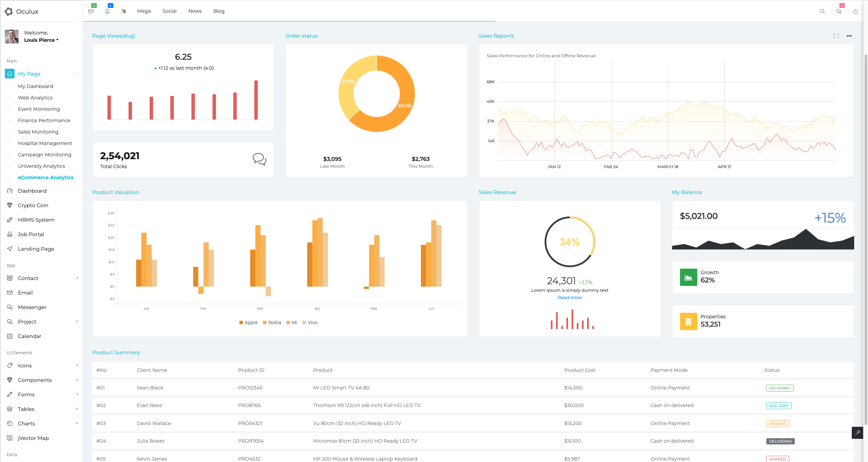
Task: Click the Calendar icon in sidebar
Action: (x=10, y=336)
